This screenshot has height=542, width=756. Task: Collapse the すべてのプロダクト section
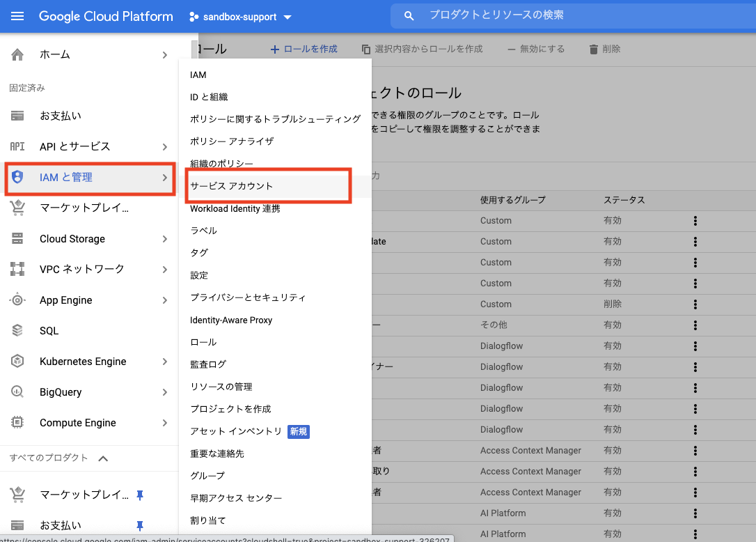click(x=103, y=458)
